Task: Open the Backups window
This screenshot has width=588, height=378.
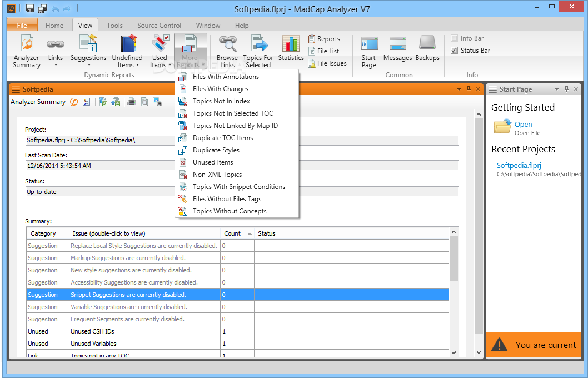Action: [x=427, y=48]
